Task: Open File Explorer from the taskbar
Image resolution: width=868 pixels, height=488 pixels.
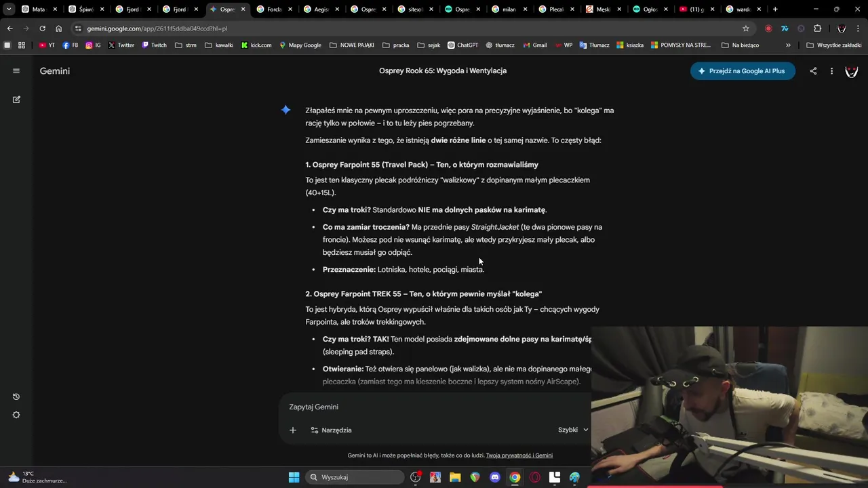Action: (x=455, y=477)
